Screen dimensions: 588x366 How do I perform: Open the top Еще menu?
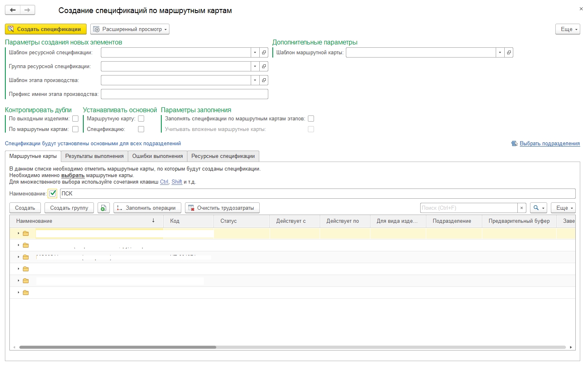(x=568, y=29)
